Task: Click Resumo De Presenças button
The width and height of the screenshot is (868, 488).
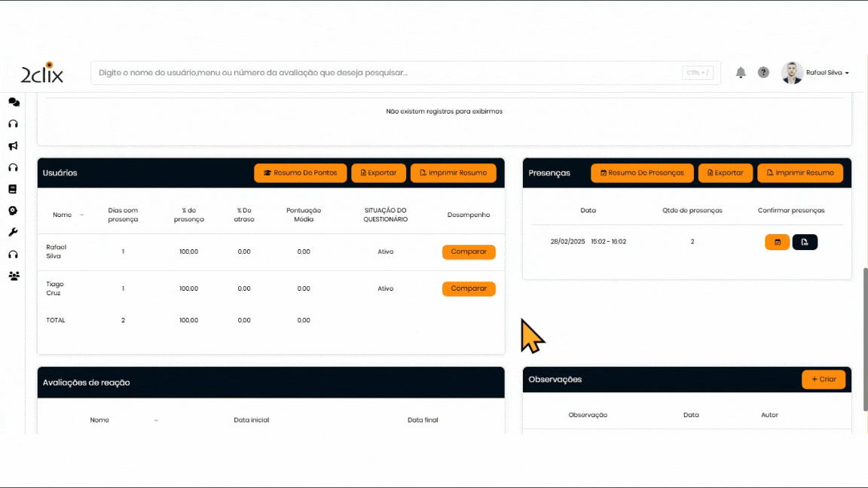Action: tap(641, 173)
